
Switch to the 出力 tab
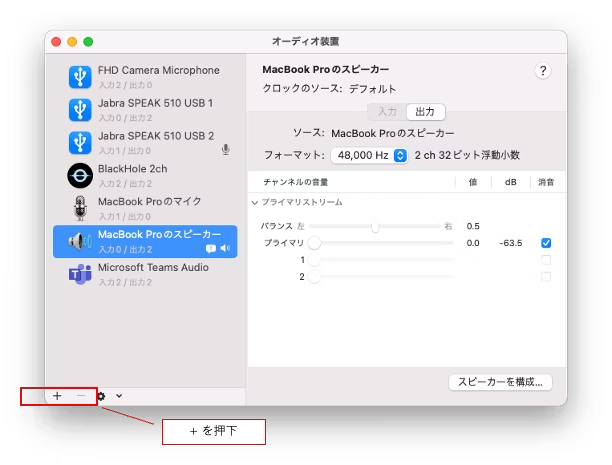[425, 112]
